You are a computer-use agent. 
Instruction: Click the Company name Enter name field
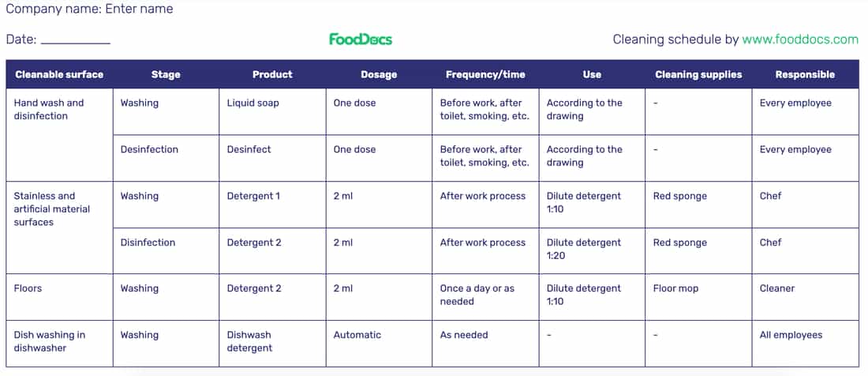click(89, 9)
